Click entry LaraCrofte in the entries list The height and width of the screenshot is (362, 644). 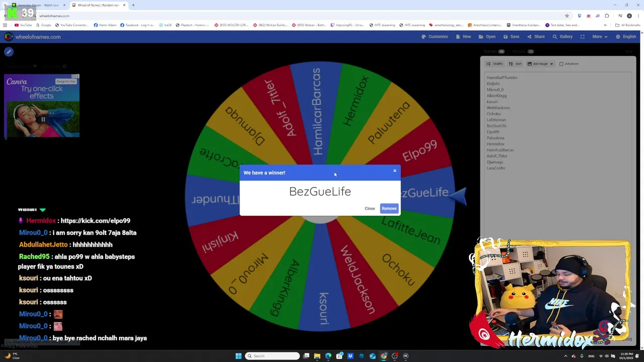pos(496,168)
